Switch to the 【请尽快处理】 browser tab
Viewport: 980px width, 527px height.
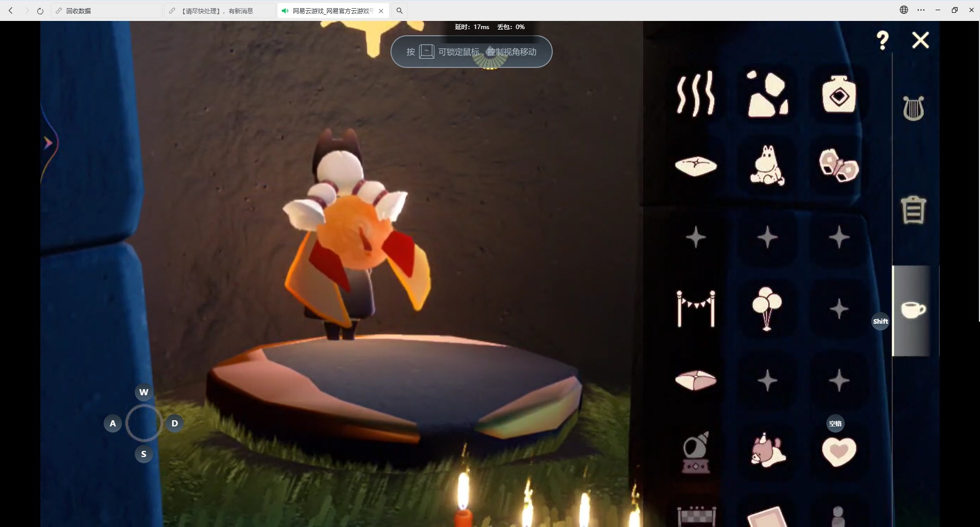click(x=220, y=11)
